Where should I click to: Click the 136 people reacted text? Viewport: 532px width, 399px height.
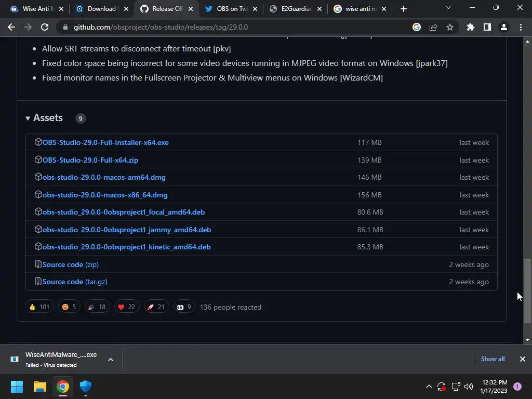coord(231,307)
